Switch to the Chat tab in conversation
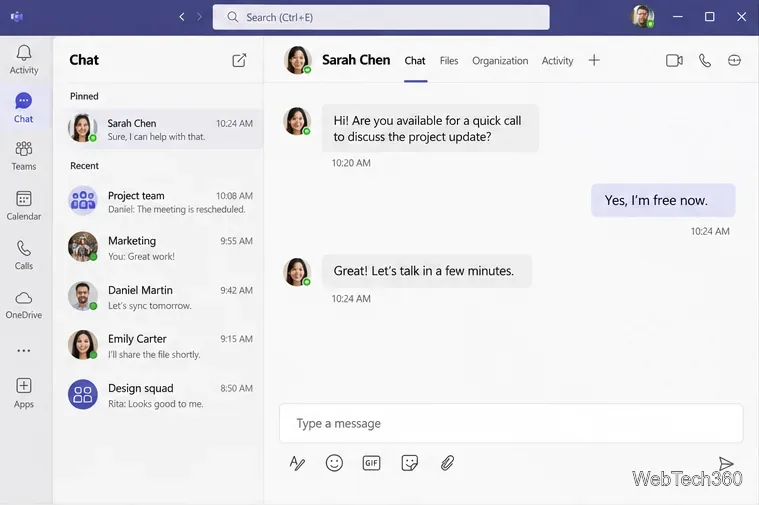 [415, 61]
